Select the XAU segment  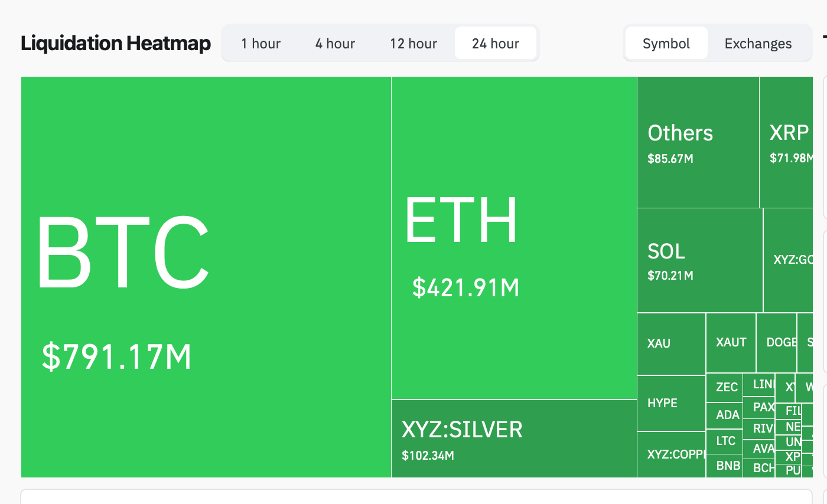click(670, 342)
